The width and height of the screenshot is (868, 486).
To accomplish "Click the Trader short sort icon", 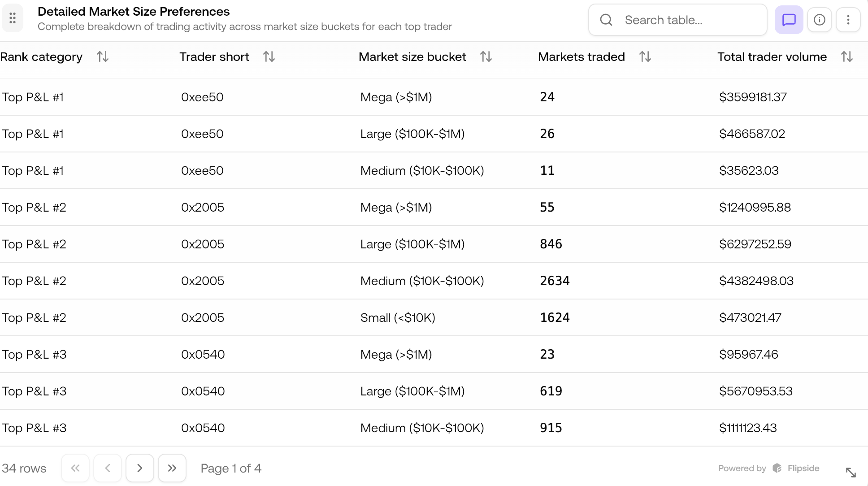I will 269,57.
